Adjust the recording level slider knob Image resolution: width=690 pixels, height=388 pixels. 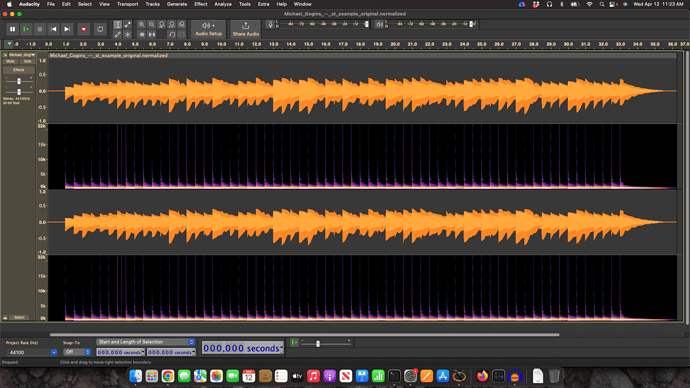coord(366,25)
